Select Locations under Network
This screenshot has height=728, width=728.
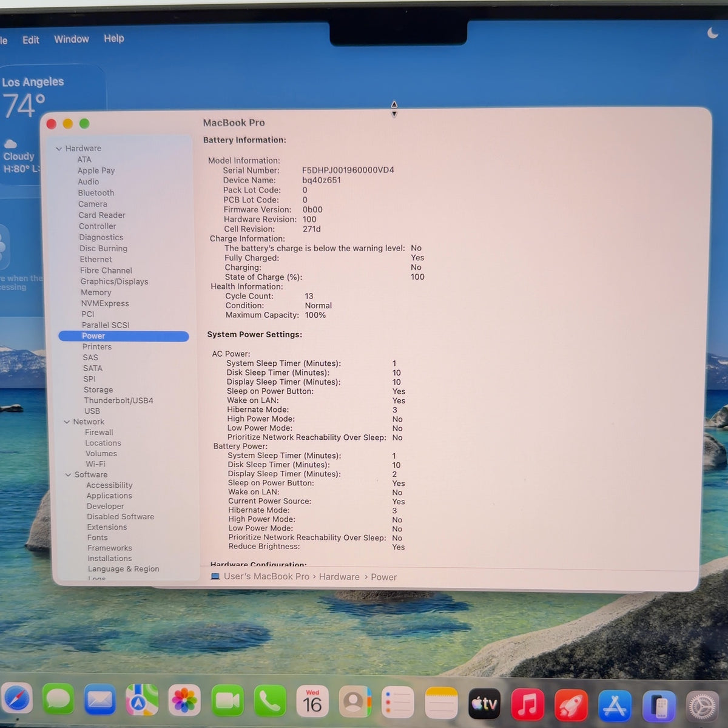click(103, 443)
